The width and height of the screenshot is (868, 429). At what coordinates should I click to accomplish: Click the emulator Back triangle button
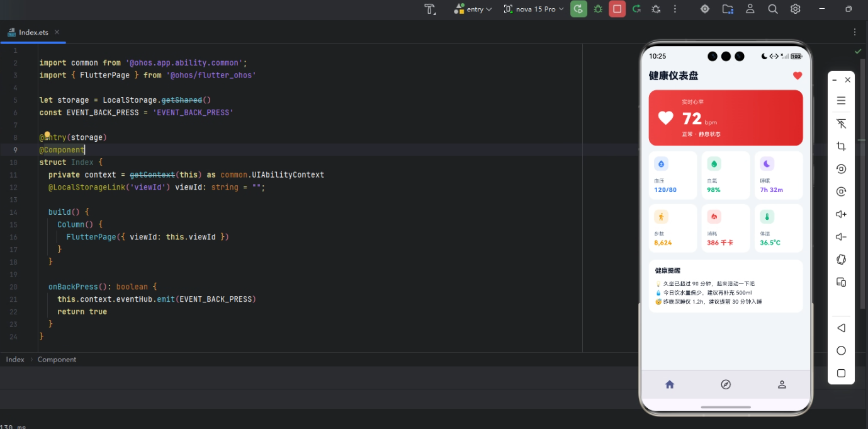(x=841, y=328)
